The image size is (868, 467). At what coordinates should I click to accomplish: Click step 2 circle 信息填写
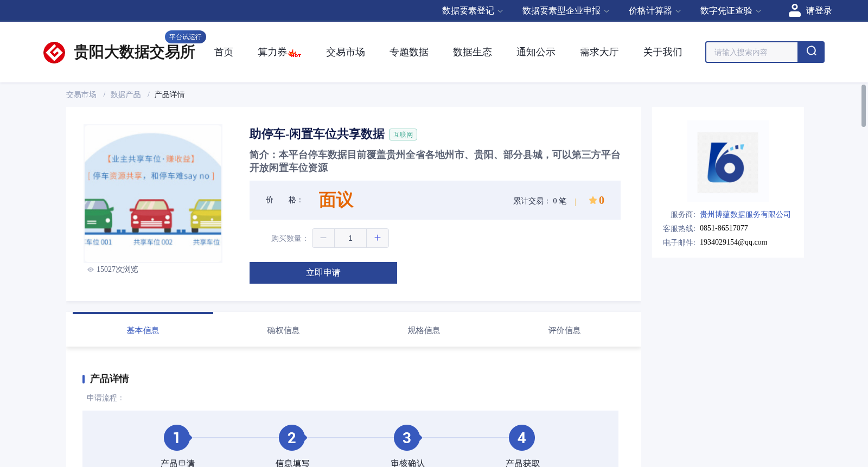[292, 438]
